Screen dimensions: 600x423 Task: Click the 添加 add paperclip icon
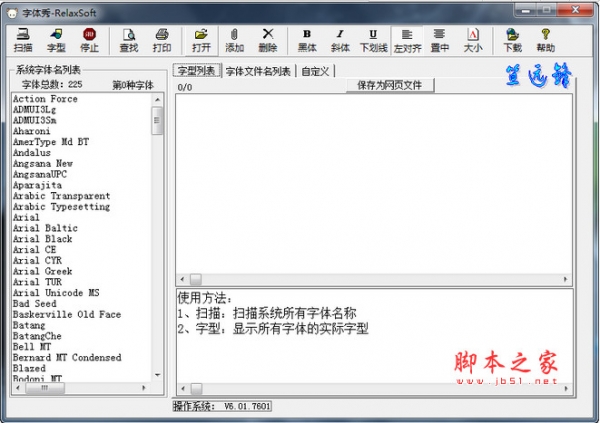(235, 40)
